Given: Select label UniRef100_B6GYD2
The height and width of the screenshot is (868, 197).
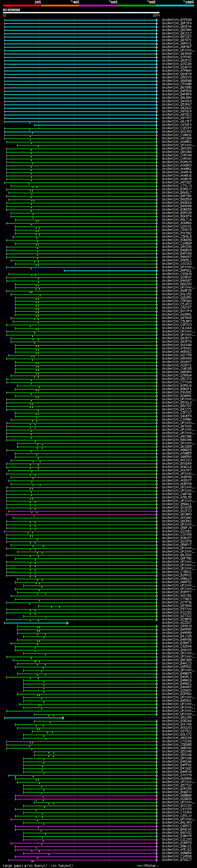Looking at the screenshot, I should tap(176, 833).
